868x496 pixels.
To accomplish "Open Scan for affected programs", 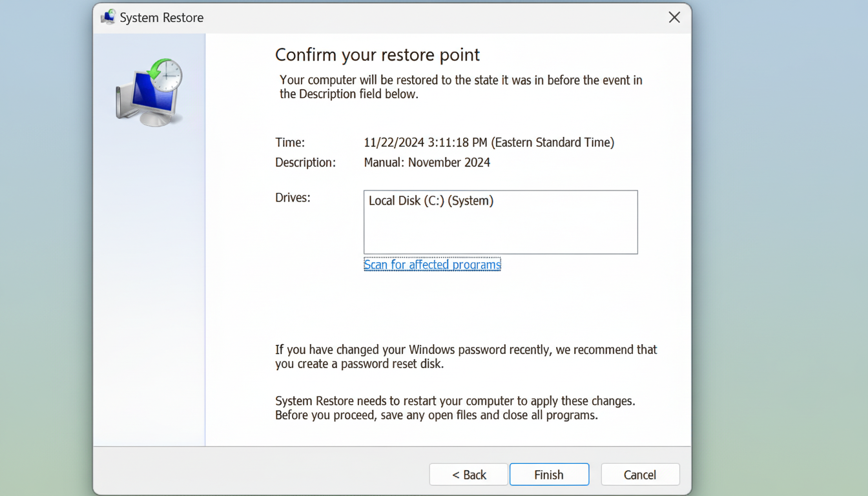I will click(432, 264).
